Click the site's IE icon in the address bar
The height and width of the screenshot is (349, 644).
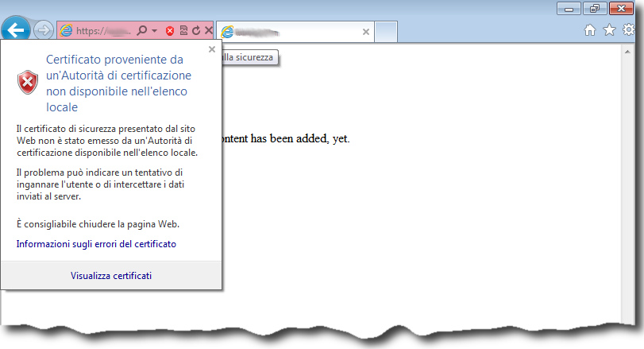pyautogui.click(x=67, y=31)
